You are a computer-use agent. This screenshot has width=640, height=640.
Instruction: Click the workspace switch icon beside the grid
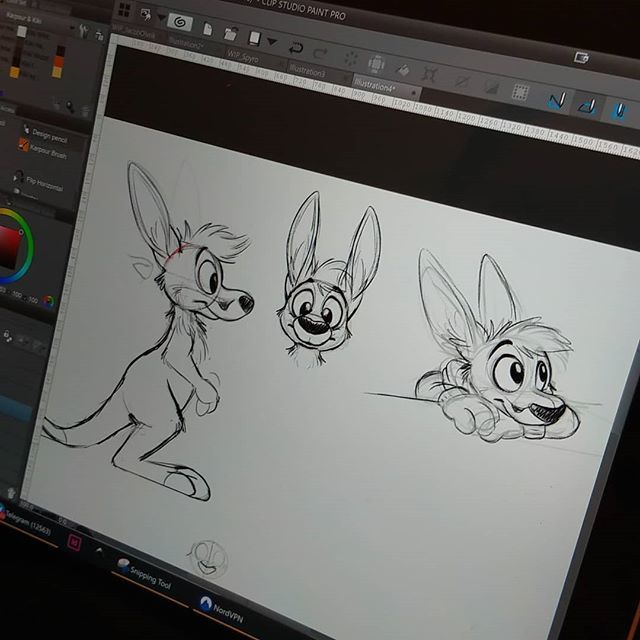tap(146, 15)
